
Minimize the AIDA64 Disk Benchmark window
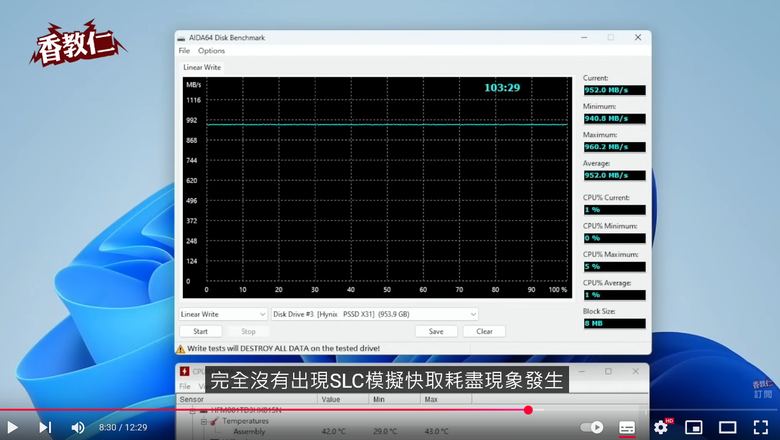pos(584,38)
